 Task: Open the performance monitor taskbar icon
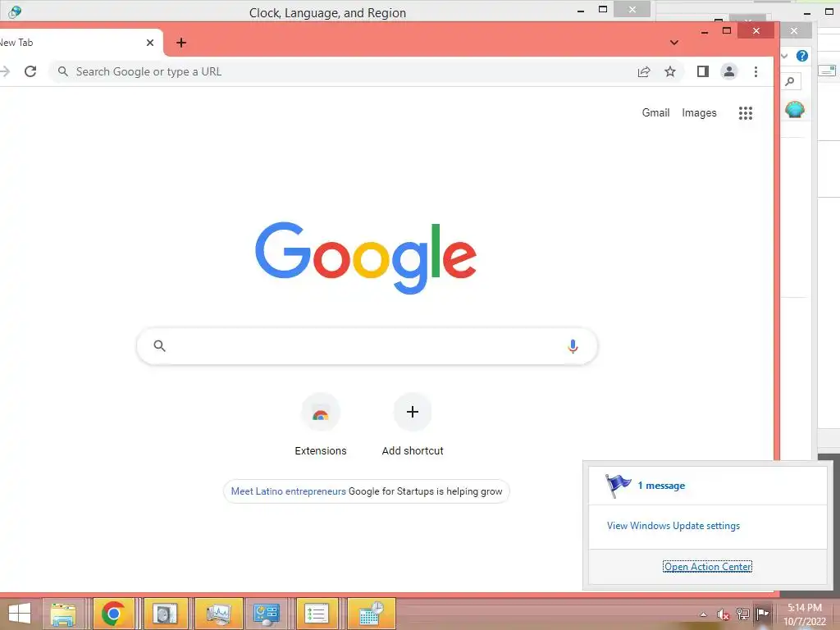pyautogui.click(x=218, y=614)
